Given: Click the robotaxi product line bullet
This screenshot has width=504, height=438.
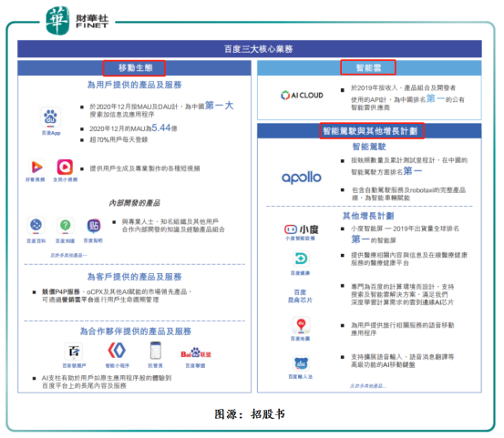Looking at the screenshot, I should (x=408, y=194).
